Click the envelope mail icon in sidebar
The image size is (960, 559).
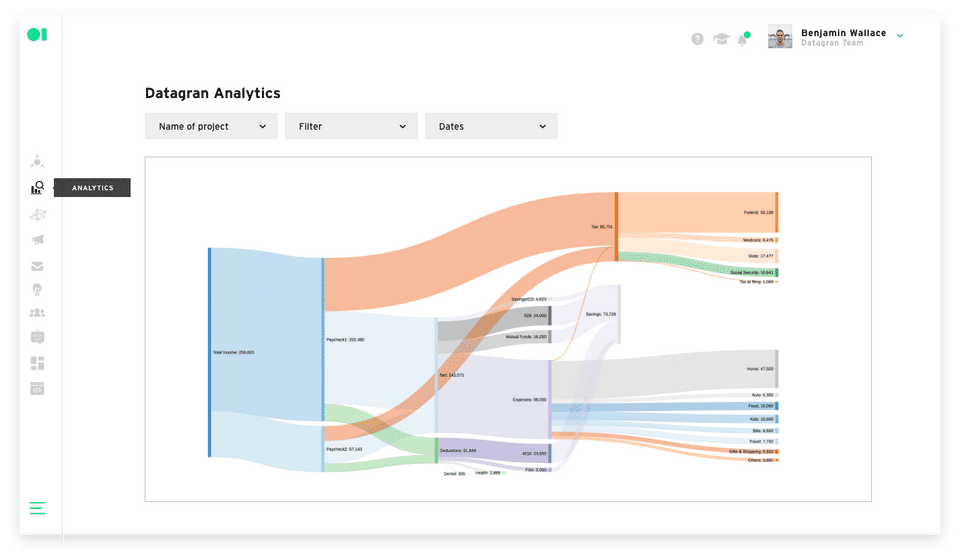(x=37, y=266)
